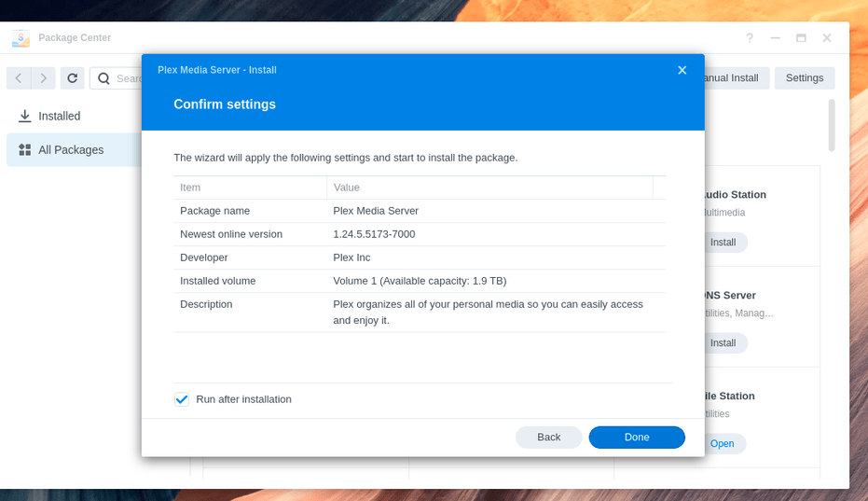The width and height of the screenshot is (868, 501).
Task: Click the File Station title
Action: click(x=730, y=396)
